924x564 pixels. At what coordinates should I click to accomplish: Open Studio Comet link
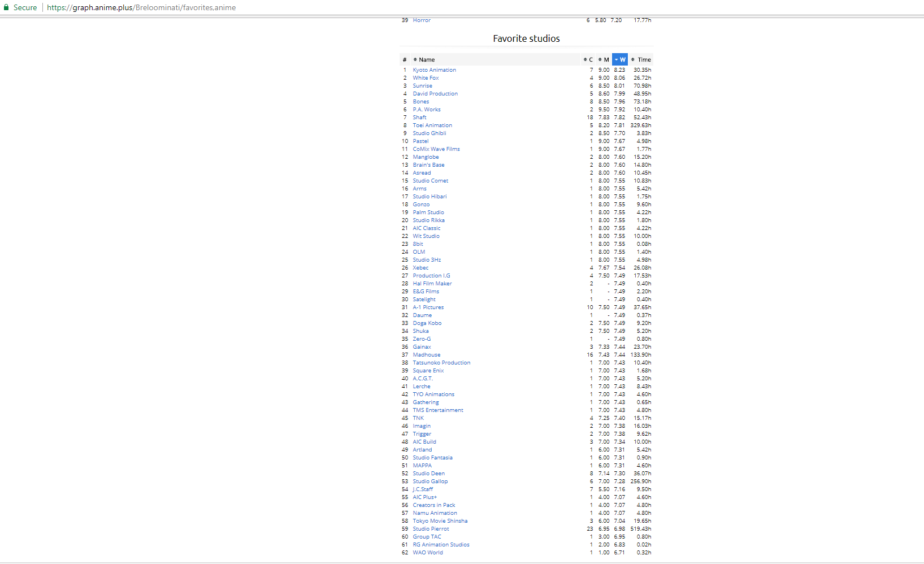(431, 181)
